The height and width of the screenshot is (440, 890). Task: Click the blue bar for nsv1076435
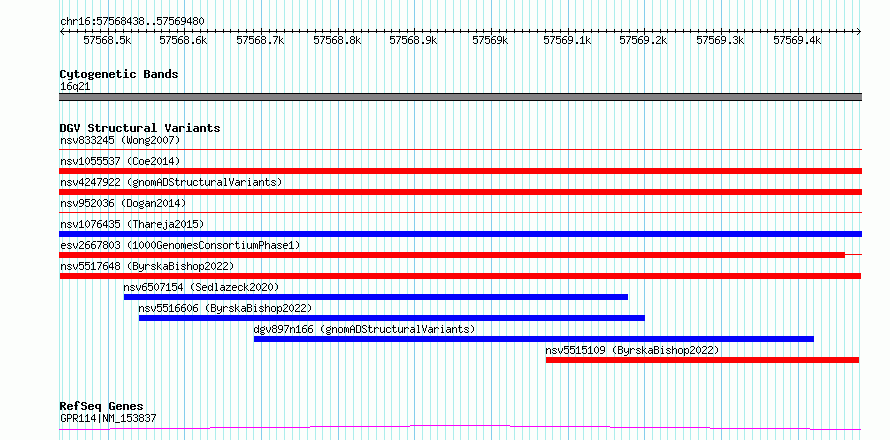point(460,234)
